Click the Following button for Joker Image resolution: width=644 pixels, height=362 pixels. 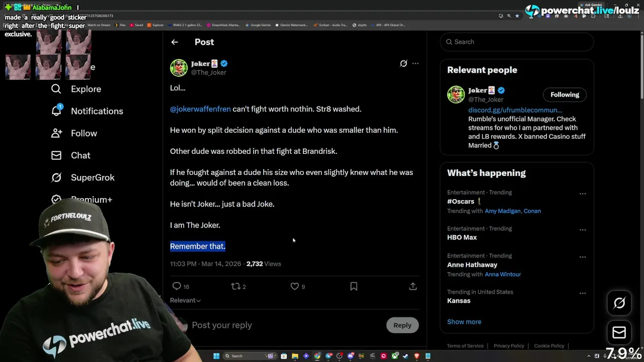[x=565, y=95]
